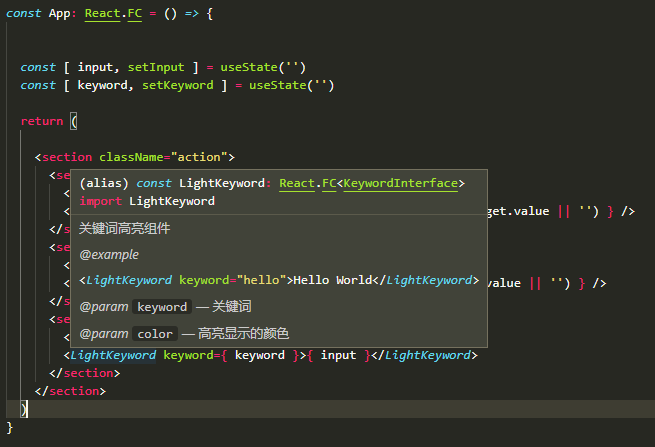Click the setInput identifier
Viewport: 655px width, 447px height.
(x=156, y=67)
